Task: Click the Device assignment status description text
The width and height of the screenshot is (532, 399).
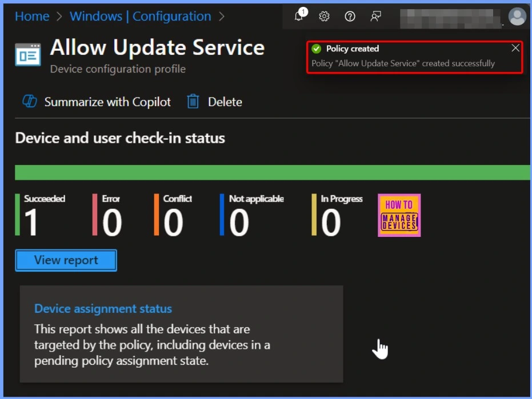Action: point(152,345)
